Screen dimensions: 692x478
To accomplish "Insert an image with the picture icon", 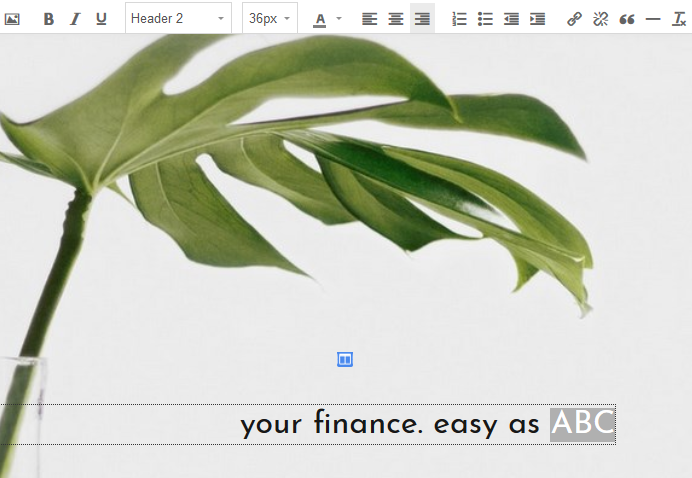I will pos(12,19).
